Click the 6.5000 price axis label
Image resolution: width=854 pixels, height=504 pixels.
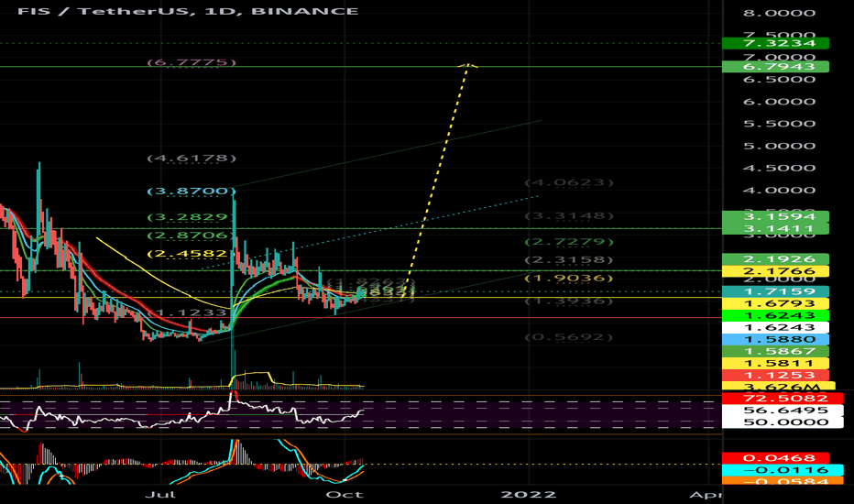780,80
